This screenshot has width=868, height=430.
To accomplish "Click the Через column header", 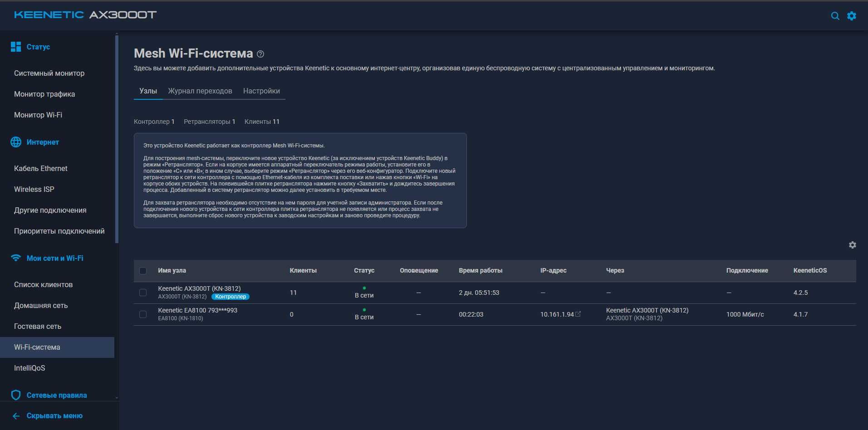I will (x=615, y=270).
